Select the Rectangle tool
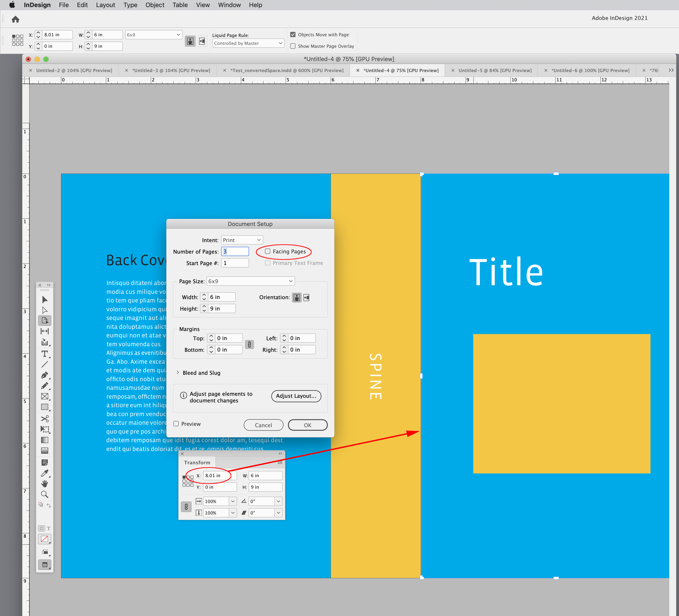 [45, 407]
